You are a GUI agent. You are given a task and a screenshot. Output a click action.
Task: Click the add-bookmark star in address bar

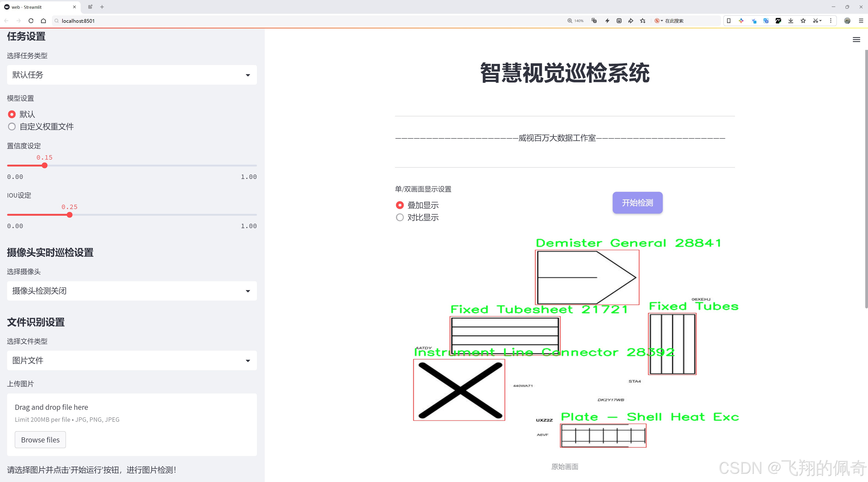click(642, 20)
